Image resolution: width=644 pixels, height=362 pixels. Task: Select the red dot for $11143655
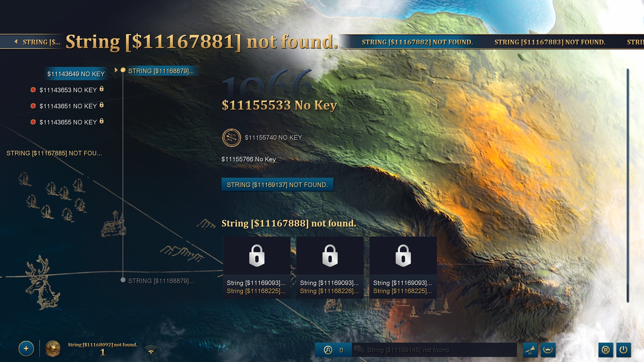[33, 122]
